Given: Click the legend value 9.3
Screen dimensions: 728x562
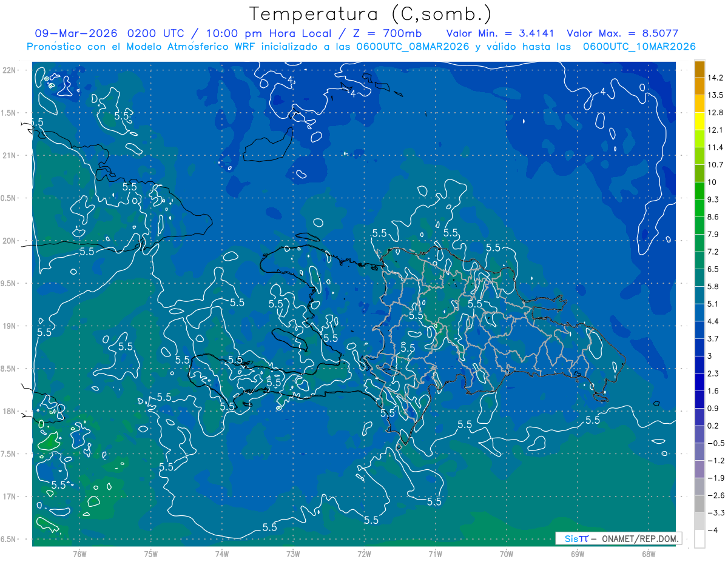Looking at the screenshot, I should pos(713,199).
